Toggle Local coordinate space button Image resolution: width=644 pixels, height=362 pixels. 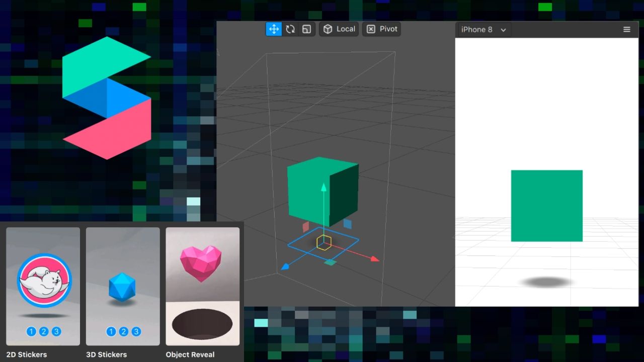[339, 29]
